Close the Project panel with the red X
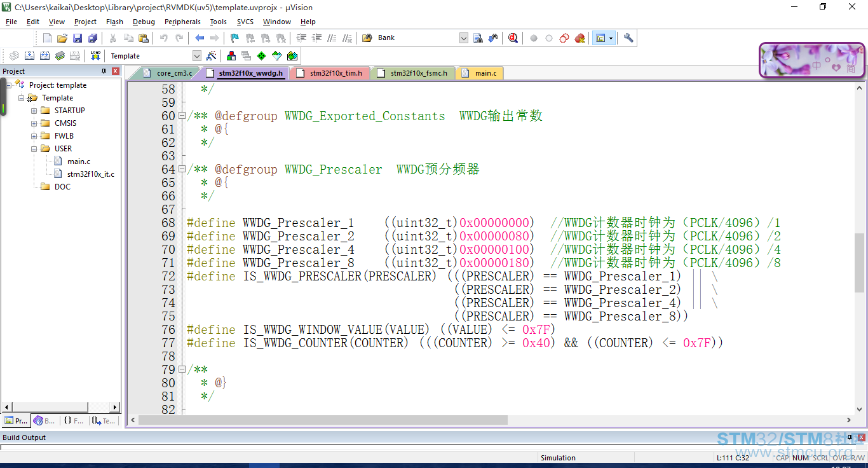Image resolution: width=868 pixels, height=468 pixels. pos(116,71)
